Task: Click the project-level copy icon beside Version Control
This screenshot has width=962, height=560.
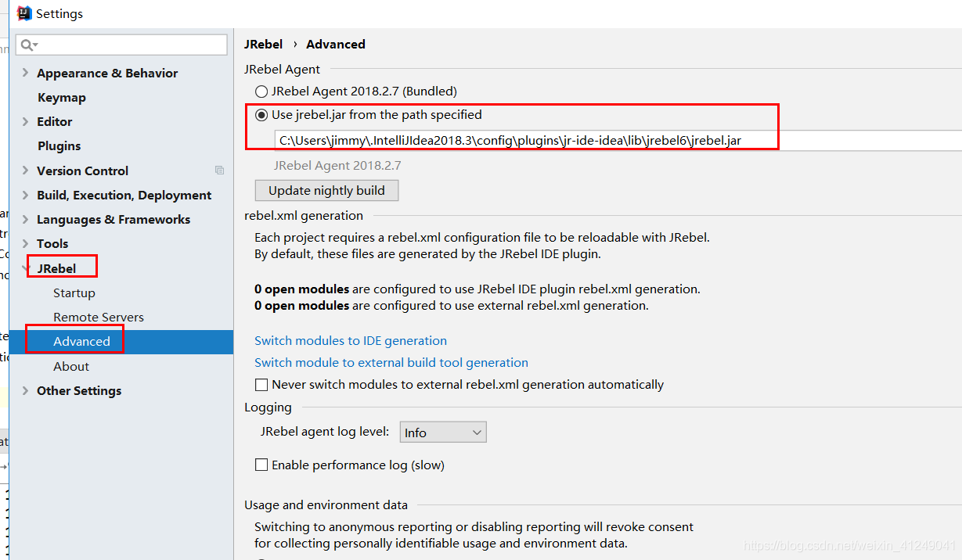Action: (x=219, y=171)
